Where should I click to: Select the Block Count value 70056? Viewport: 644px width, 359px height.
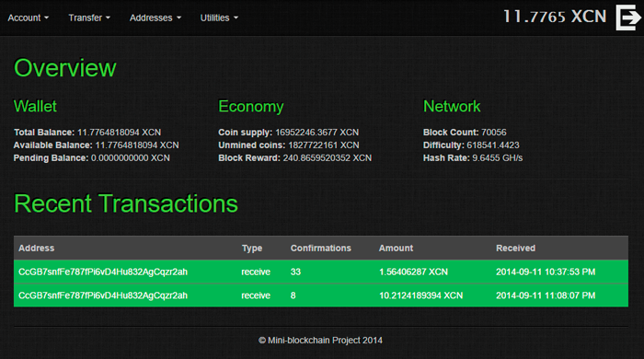[494, 133]
